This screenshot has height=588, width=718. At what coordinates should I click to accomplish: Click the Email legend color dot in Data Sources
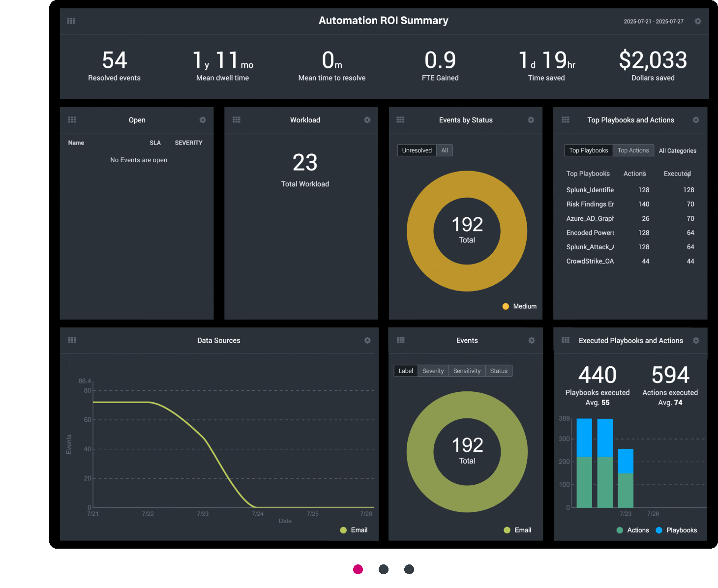click(x=343, y=530)
